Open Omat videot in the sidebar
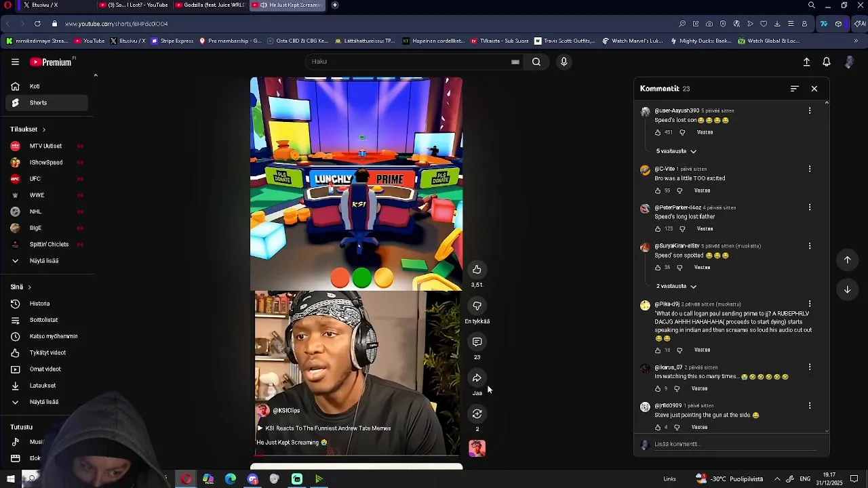This screenshot has width=868, height=488. coord(47,369)
